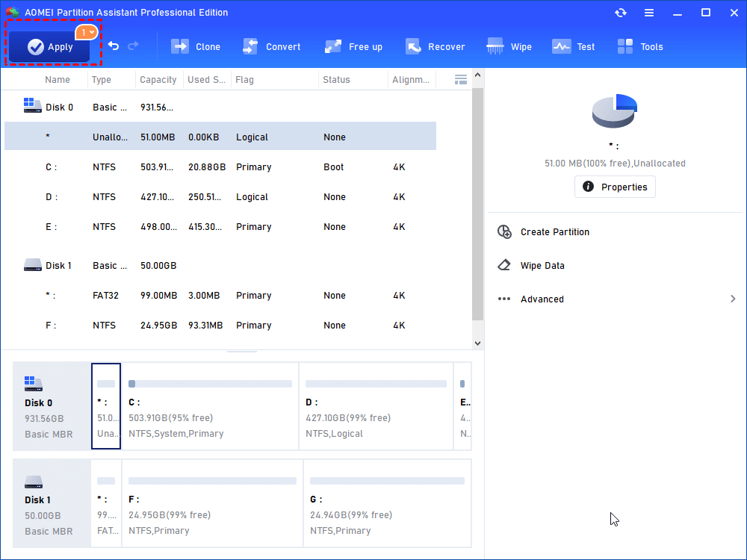The height and width of the screenshot is (560, 747).
Task: Select Disk 0 row in list
Action: [220, 107]
